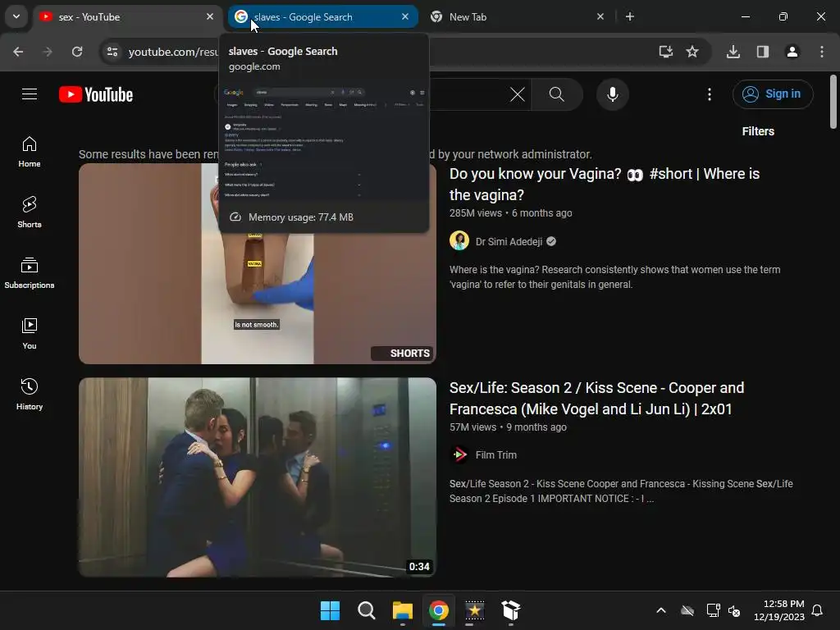This screenshot has height=630, width=840.
Task: Click the page vertical scrollbar
Action: 833,102
